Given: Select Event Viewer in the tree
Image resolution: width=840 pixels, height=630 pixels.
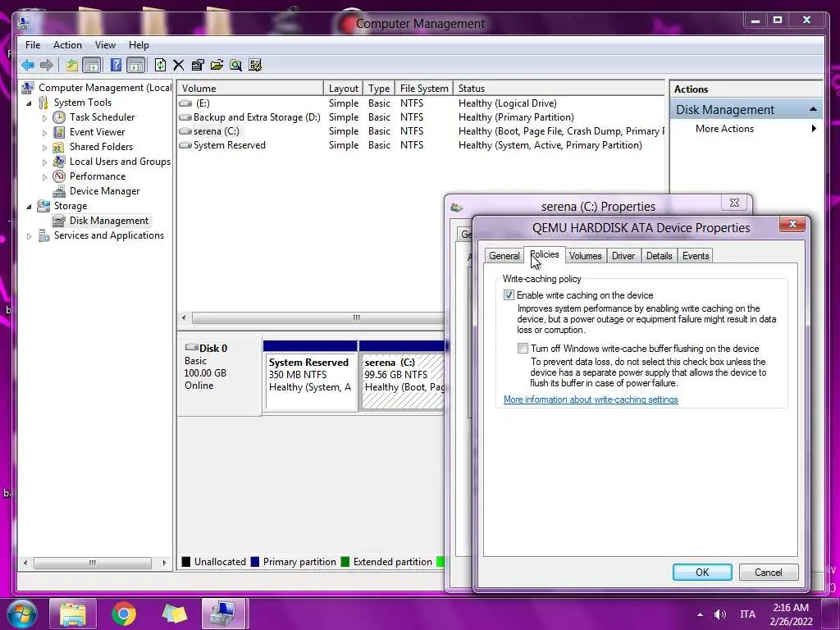Looking at the screenshot, I should (x=97, y=132).
